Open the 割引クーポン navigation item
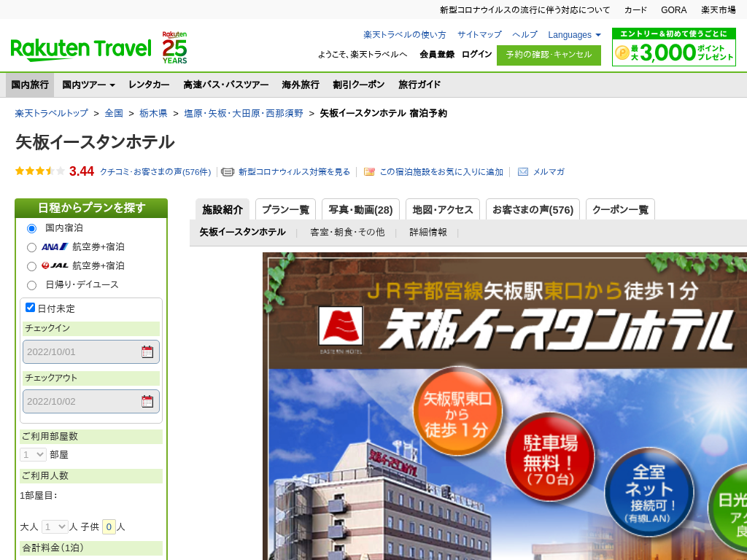Screen dimensions: 747x560 [359, 85]
